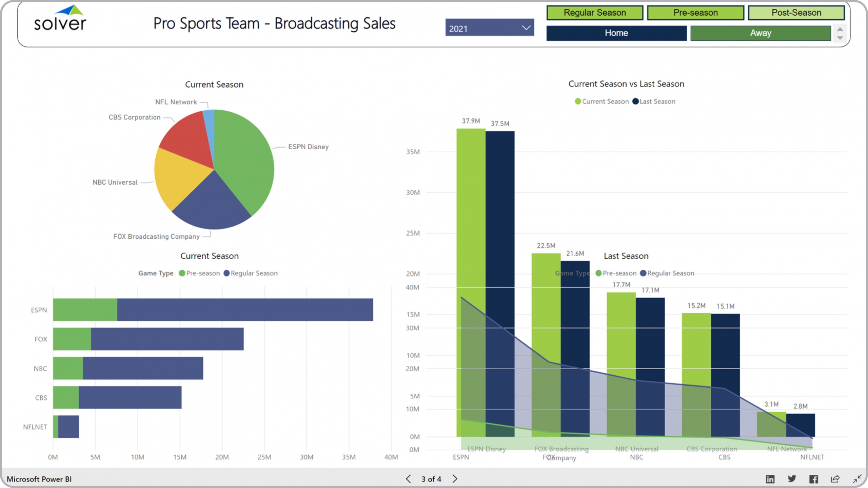Open the 2021 year dropdown

tap(489, 28)
